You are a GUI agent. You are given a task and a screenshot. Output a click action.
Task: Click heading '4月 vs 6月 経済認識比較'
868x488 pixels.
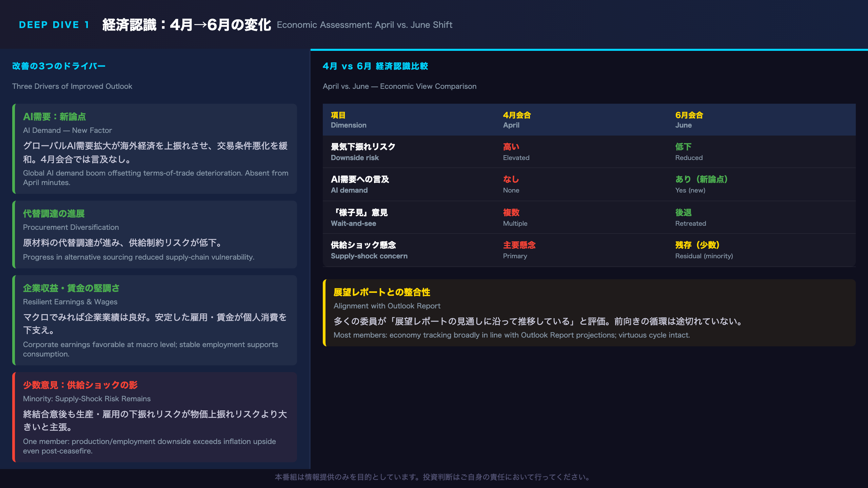pyautogui.click(x=375, y=66)
